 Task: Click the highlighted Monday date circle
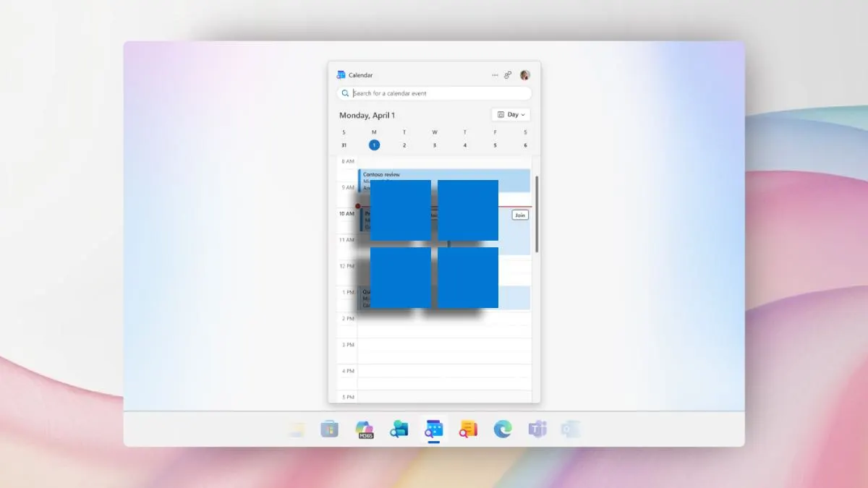pos(374,145)
